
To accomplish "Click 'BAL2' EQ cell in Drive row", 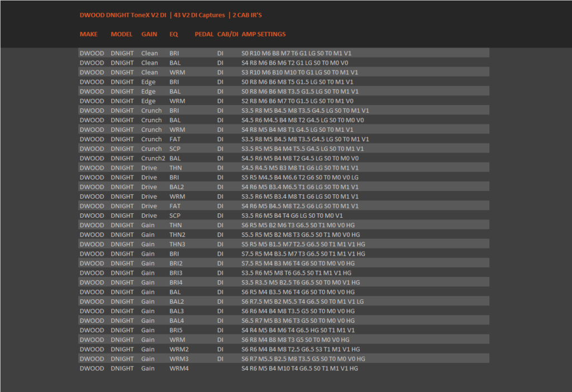I will (x=177, y=187).
